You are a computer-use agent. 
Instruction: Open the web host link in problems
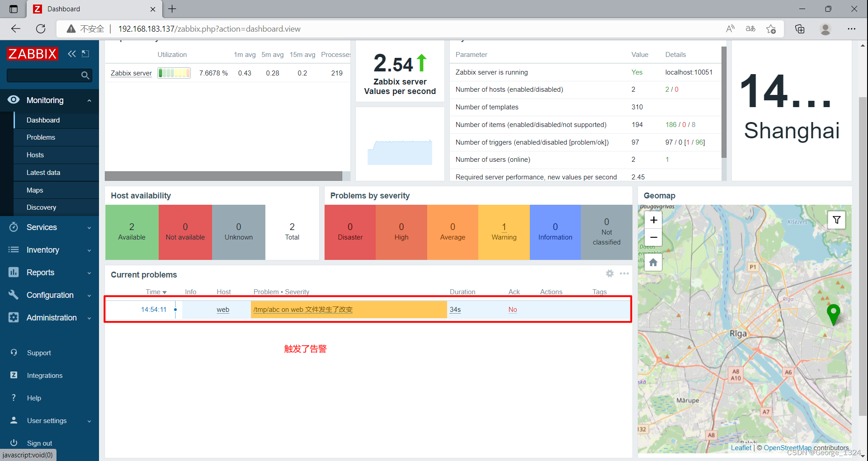[223, 310]
